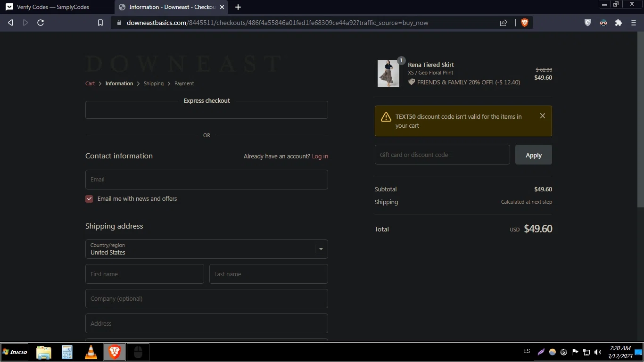Uncheck Email me with news and offers
Image resolution: width=644 pixels, height=362 pixels.
[x=89, y=199]
